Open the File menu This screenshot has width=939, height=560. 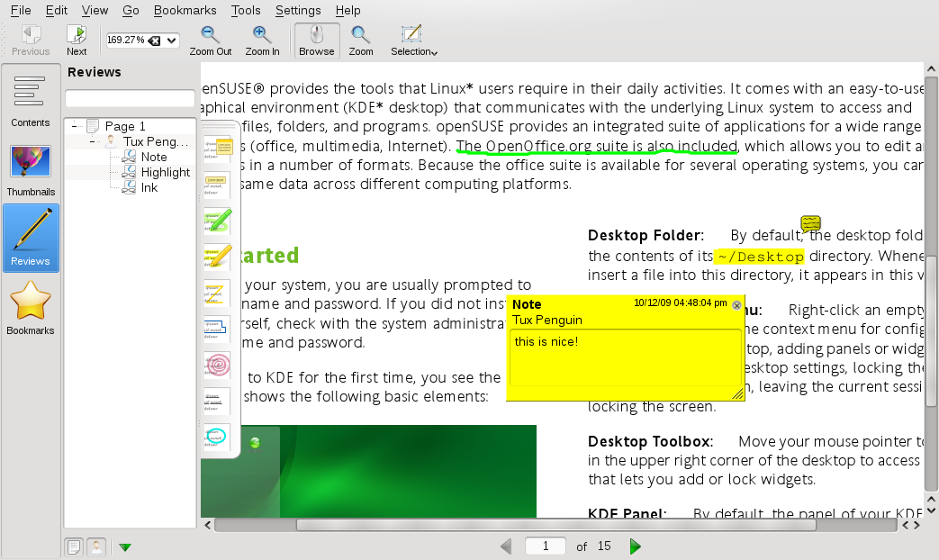pyautogui.click(x=21, y=10)
